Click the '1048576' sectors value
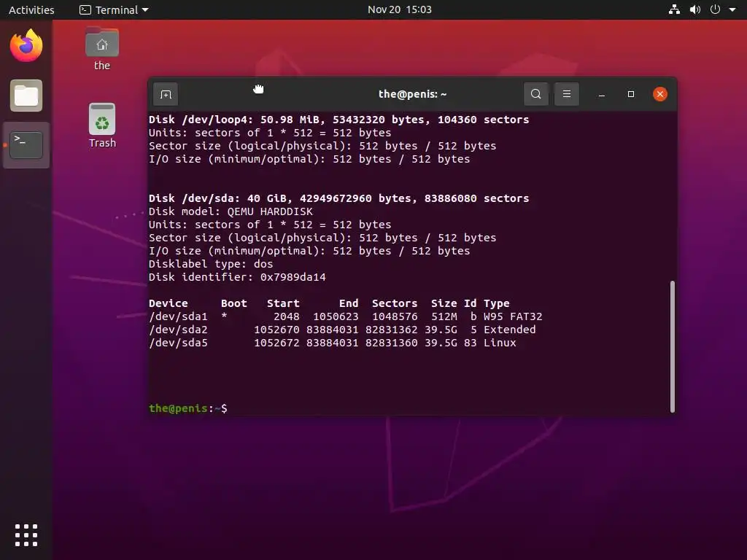The height and width of the screenshot is (560, 747). click(395, 316)
